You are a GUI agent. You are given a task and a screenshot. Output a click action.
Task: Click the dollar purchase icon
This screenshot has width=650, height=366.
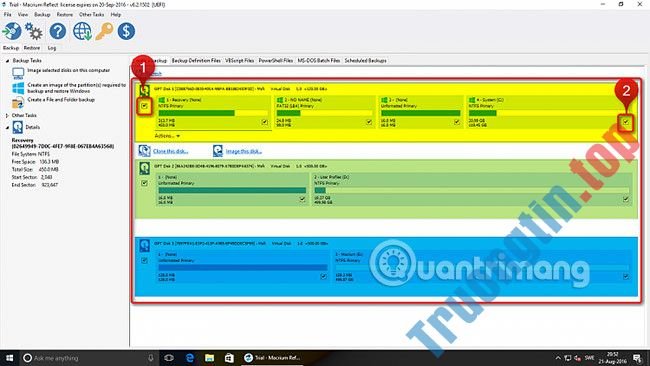point(126,32)
